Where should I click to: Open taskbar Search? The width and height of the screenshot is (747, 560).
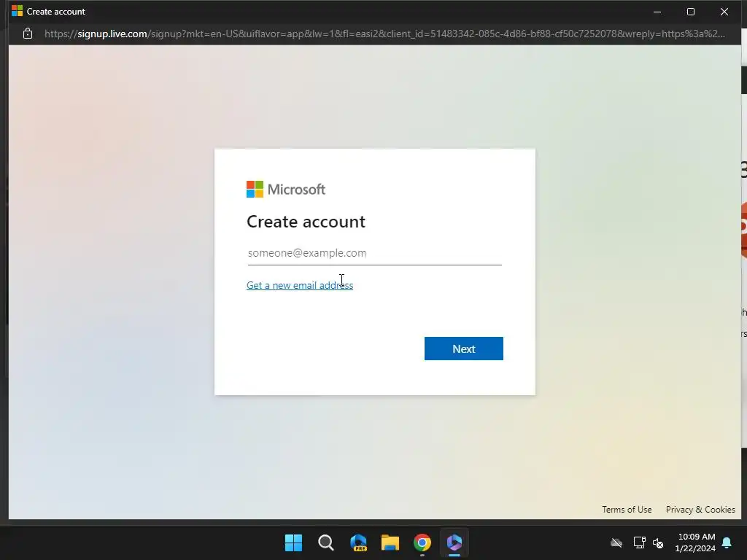coord(326,542)
